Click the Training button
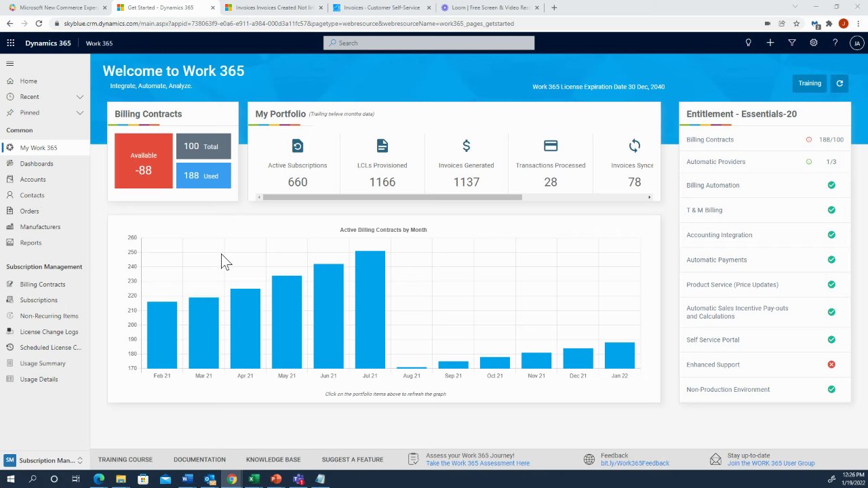This screenshot has height=488, width=868. click(810, 83)
